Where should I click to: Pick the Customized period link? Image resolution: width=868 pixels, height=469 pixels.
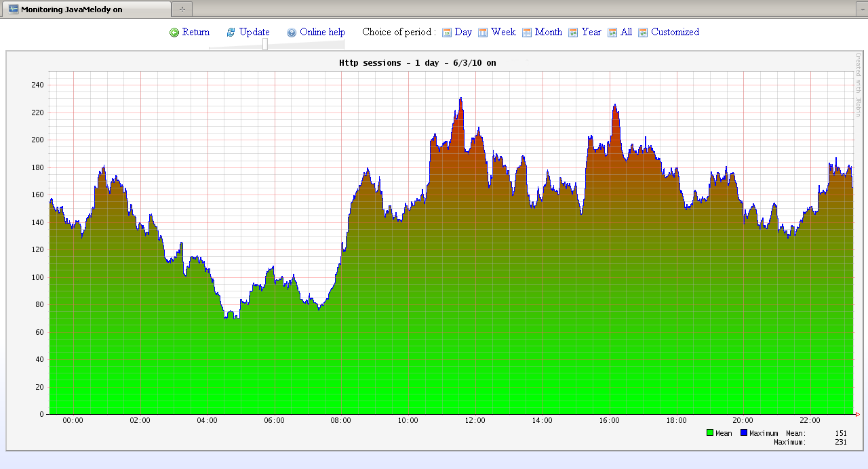675,32
